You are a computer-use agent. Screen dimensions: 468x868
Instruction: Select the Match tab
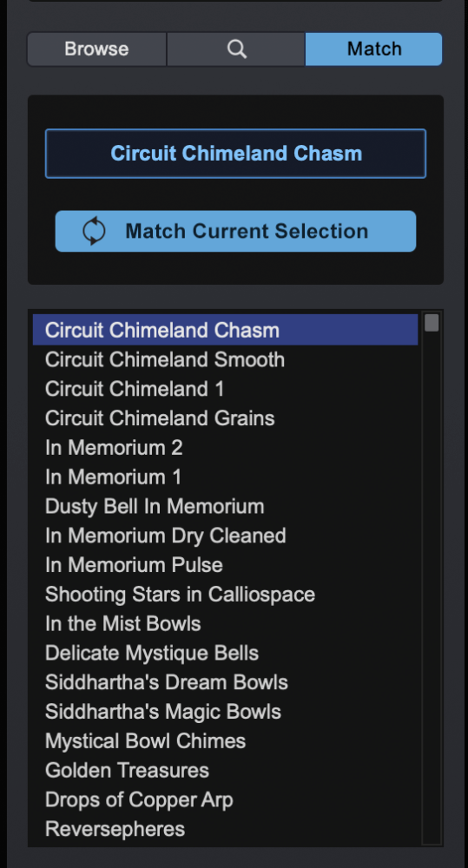374,49
